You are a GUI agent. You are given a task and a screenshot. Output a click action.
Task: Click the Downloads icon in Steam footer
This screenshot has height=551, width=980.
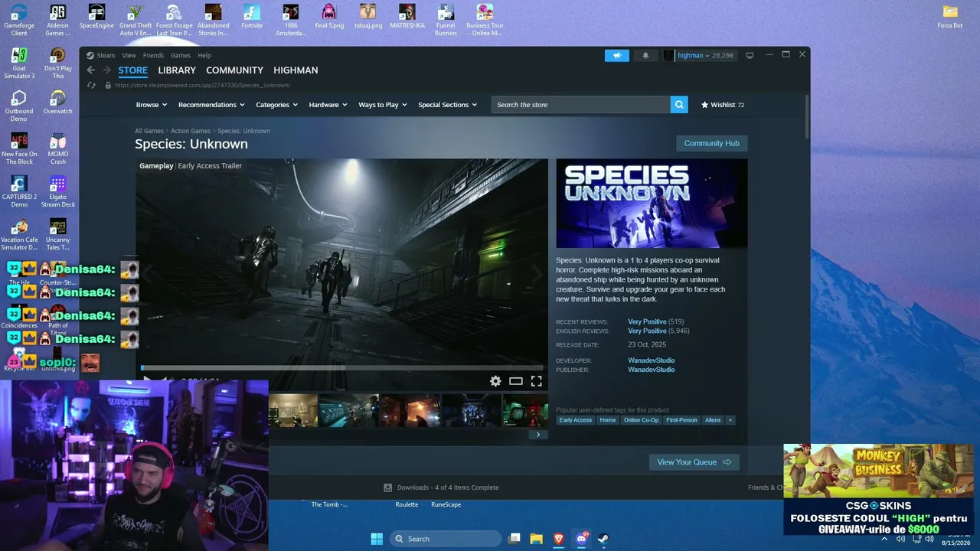(388, 487)
